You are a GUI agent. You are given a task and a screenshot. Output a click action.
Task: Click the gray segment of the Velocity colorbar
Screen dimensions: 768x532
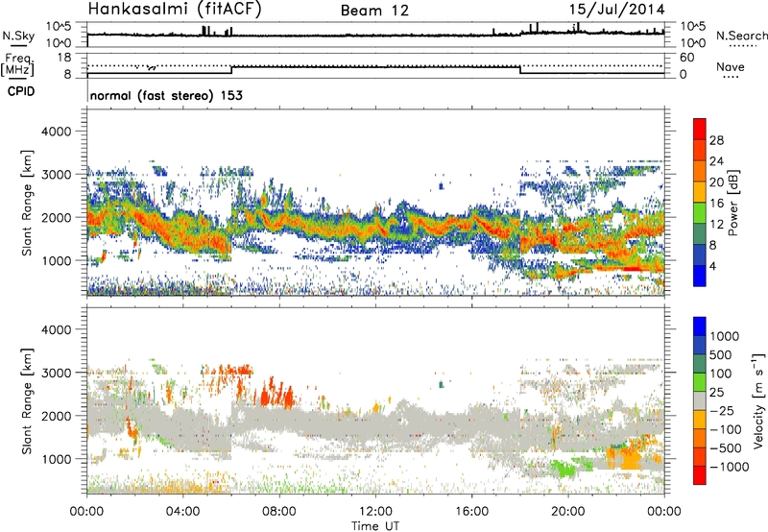tap(700, 400)
